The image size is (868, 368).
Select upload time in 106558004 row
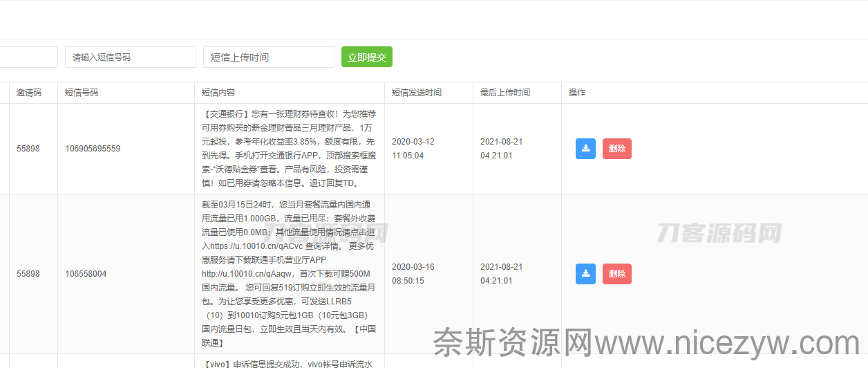pyautogui.click(x=501, y=274)
